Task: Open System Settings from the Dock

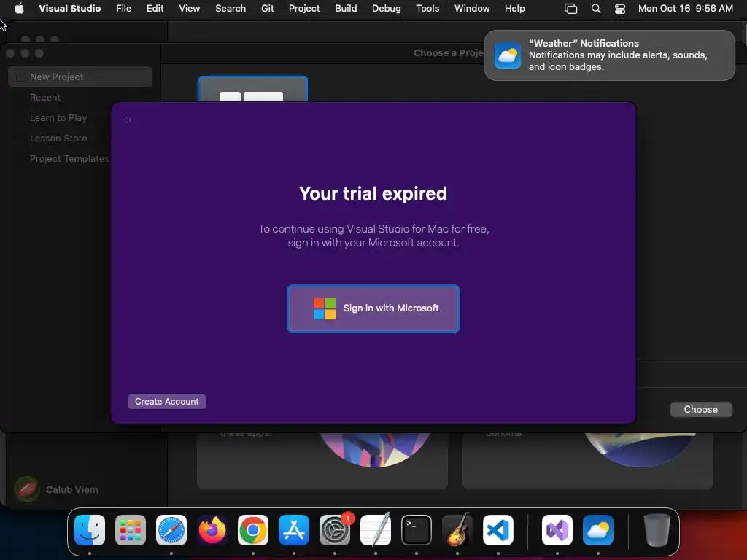Action: pos(335,530)
